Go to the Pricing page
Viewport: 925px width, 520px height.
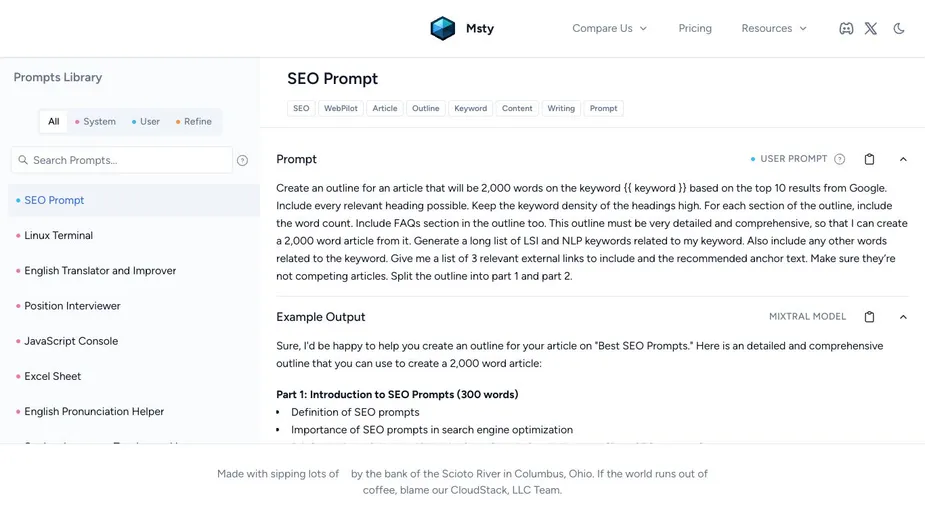[695, 29]
